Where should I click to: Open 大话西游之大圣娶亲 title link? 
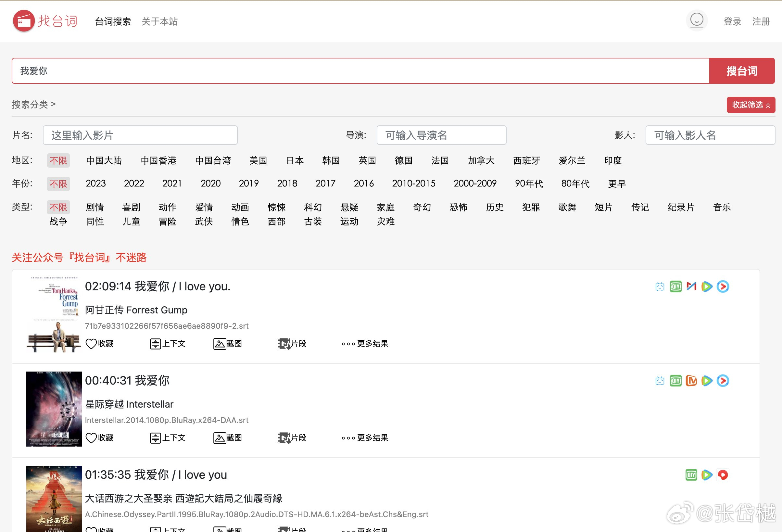tap(183, 498)
